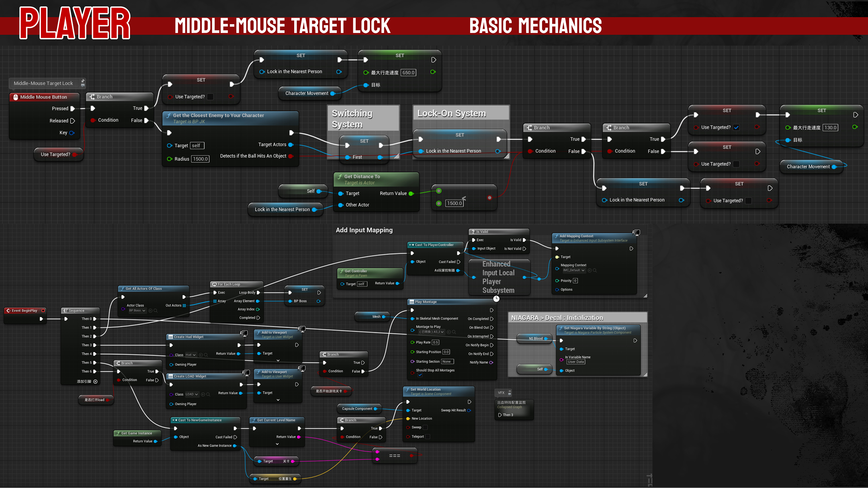Image resolution: width=868 pixels, height=488 pixels.
Task: Click the Switching System comment title
Action: [352, 118]
